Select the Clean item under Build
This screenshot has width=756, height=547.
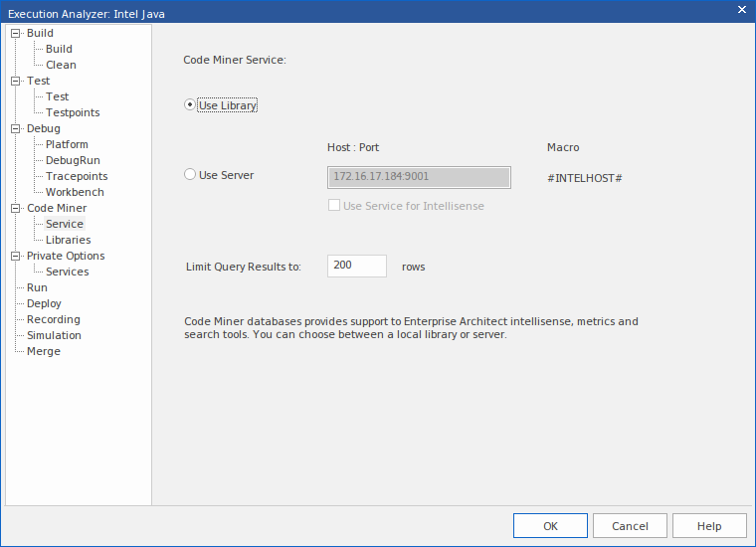[x=61, y=65]
